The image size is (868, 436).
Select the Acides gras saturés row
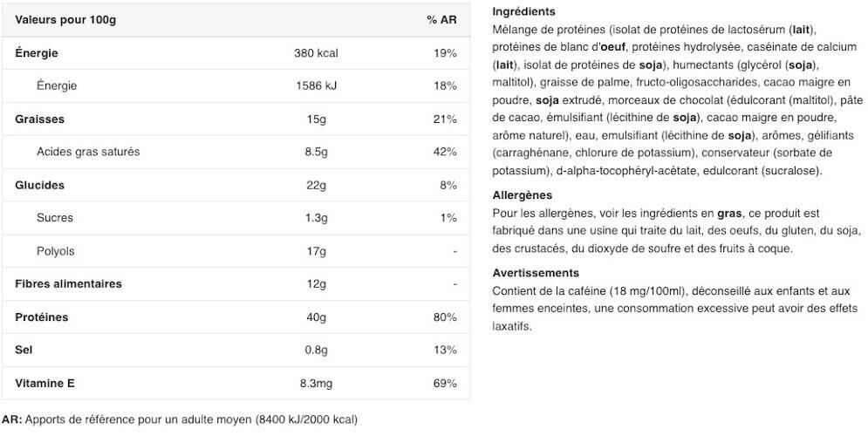236,152
